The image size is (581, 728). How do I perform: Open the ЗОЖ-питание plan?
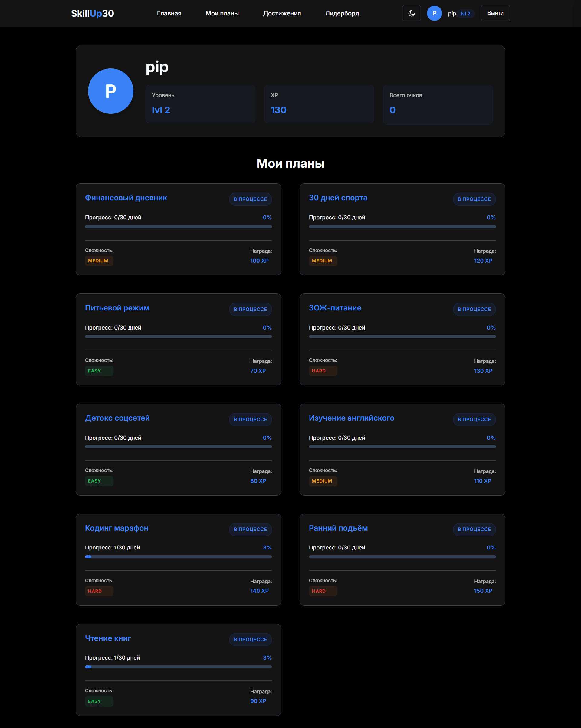[335, 308]
